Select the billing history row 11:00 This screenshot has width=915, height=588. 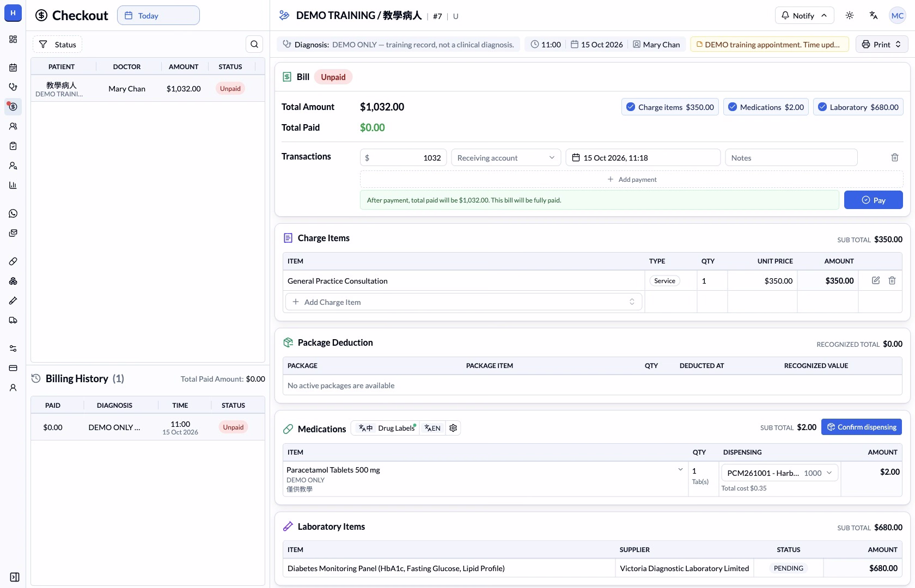click(148, 427)
